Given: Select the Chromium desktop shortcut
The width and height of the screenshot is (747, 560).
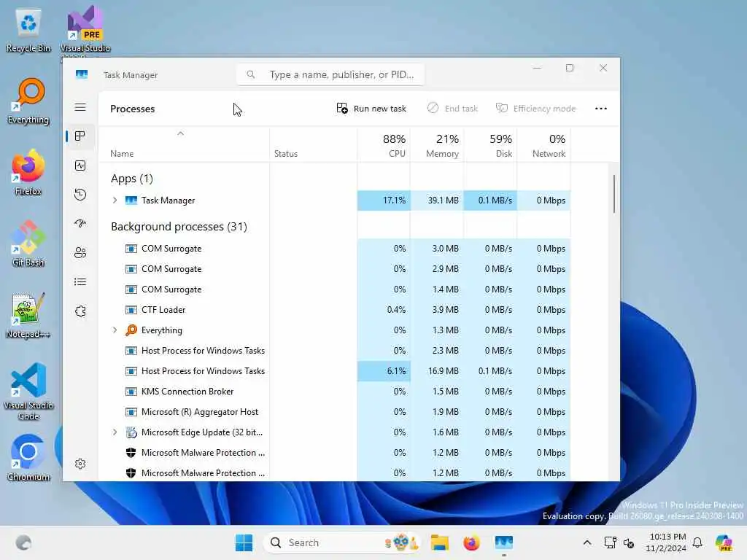Looking at the screenshot, I should pos(28,458).
